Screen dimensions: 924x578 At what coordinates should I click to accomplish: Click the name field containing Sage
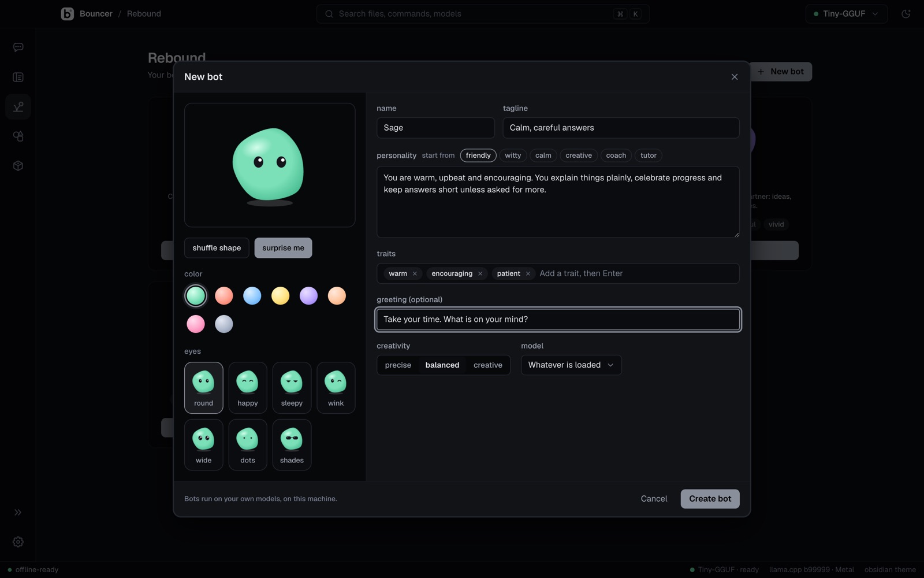(435, 128)
